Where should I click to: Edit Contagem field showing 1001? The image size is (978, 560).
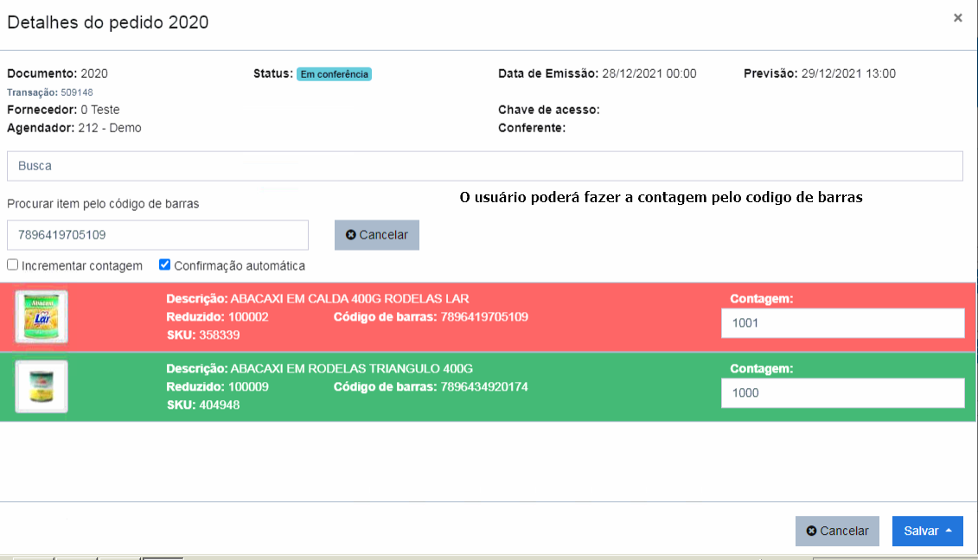(842, 323)
